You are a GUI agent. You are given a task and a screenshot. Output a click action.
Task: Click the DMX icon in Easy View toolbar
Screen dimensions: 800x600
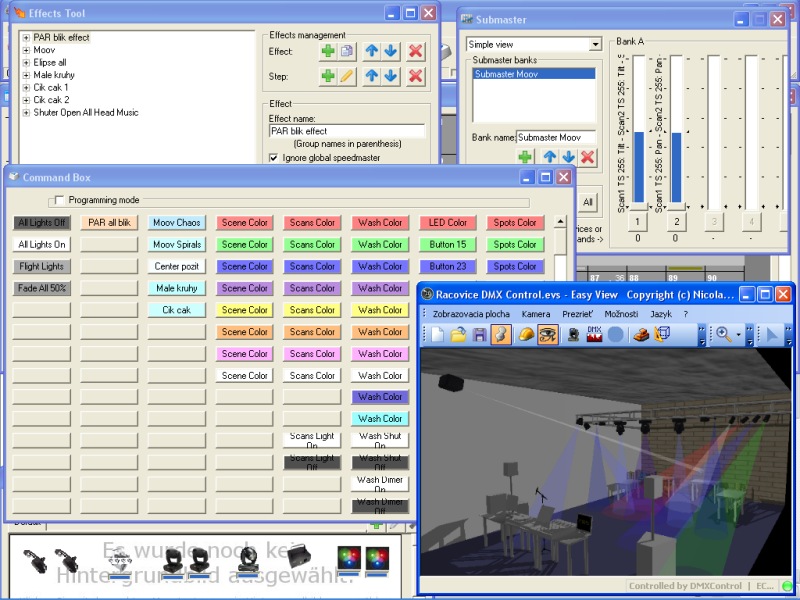tap(594, 335)
